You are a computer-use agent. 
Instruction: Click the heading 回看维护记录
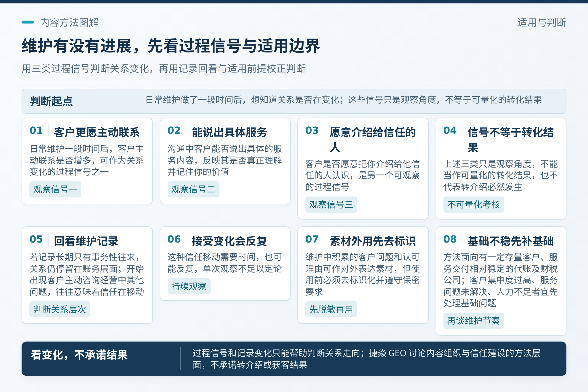click(x=86, y=241)
